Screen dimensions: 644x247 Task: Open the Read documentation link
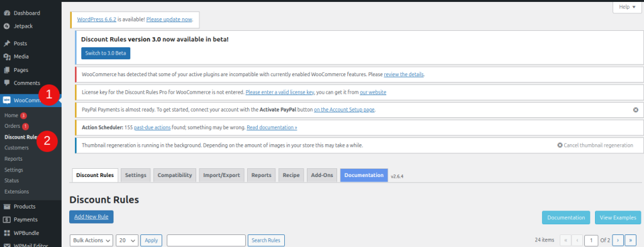pos(272,128)
